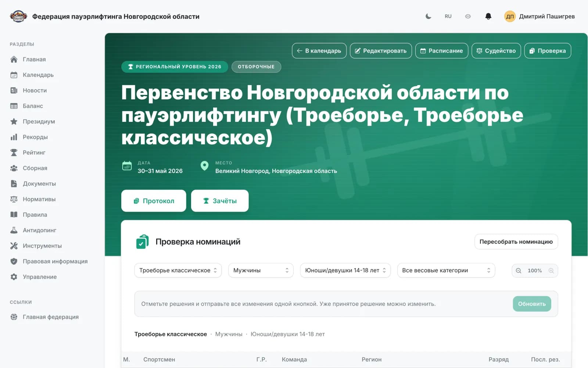Click the Проверка номинаций clipboard icon
Screen dimensions: 588x368
tap(142, 242)
